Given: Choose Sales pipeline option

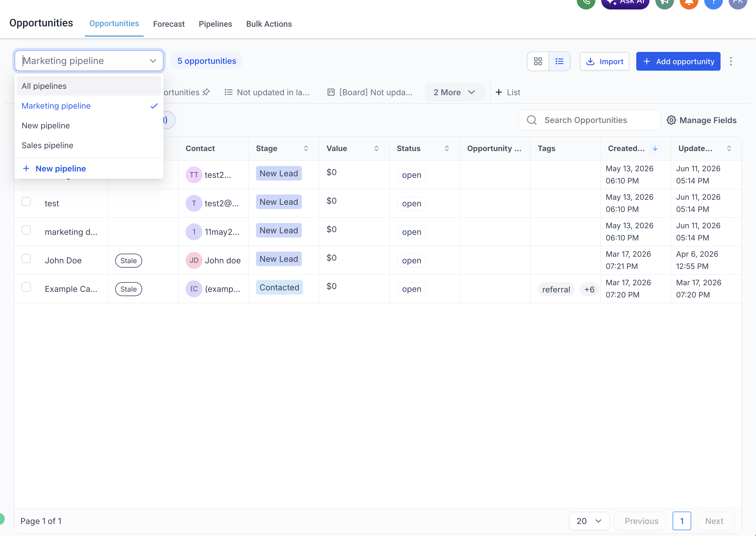Looking at the screenshot, I should click(89, 145).
